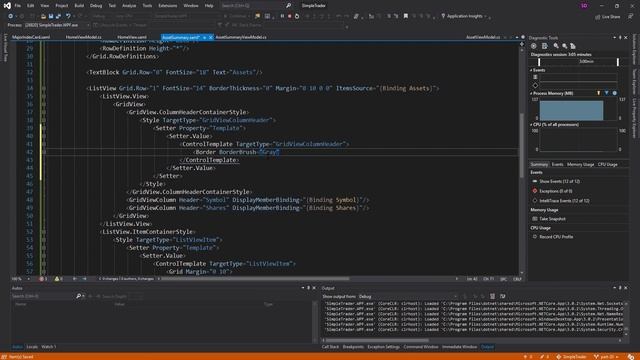
Task: Reset the diagnostics timeline view icon
Action: pos(573,46)
